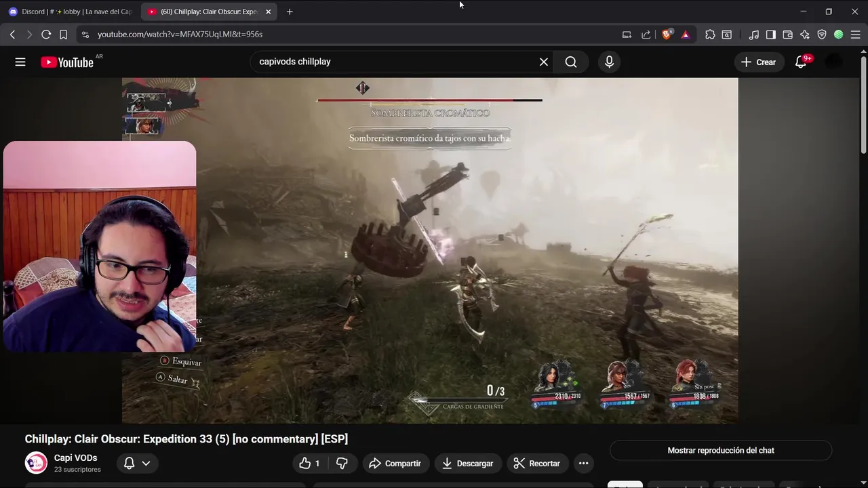The image size is (868, 488).
Task: Click Crear button
Action: click(758, 62)
